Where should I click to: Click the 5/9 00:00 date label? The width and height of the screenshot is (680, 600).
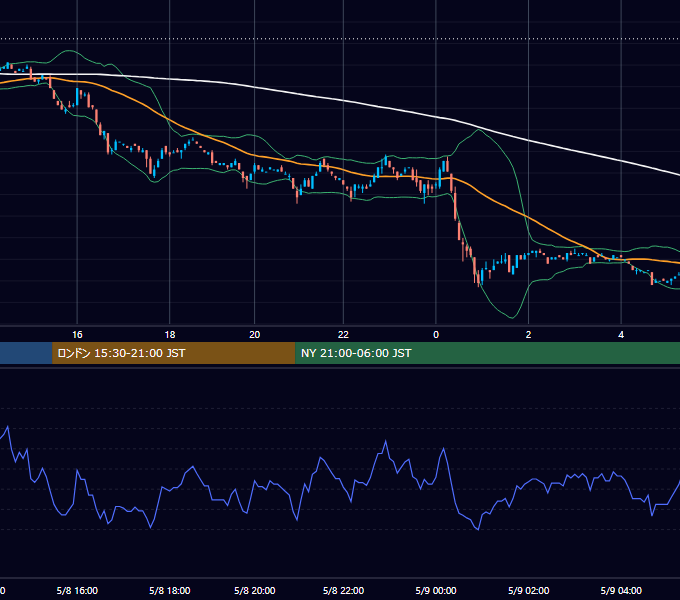click(x=436, y=590)
